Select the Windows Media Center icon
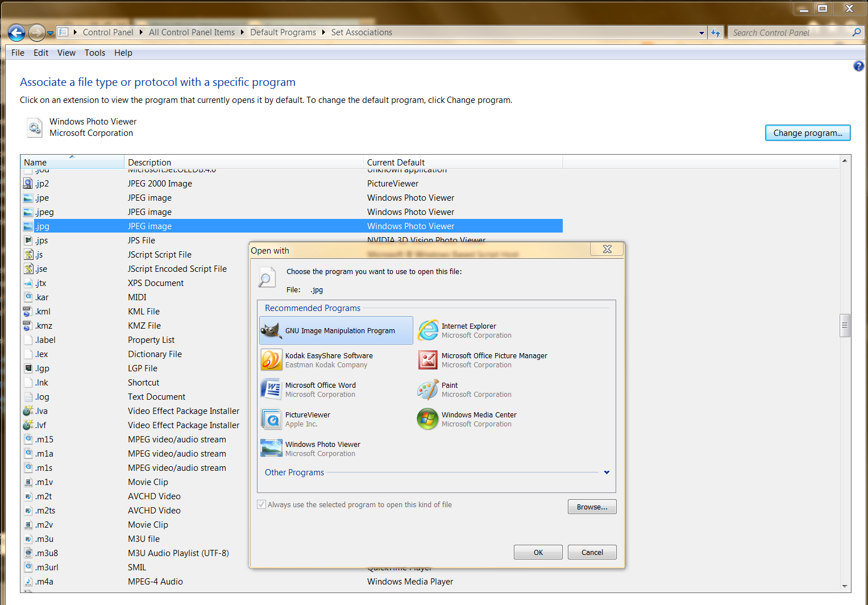 (428, 419)
